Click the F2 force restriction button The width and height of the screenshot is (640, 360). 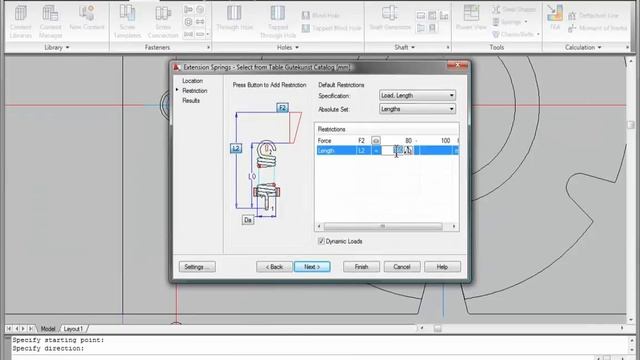pyautogui.click(x=282, y=108)
